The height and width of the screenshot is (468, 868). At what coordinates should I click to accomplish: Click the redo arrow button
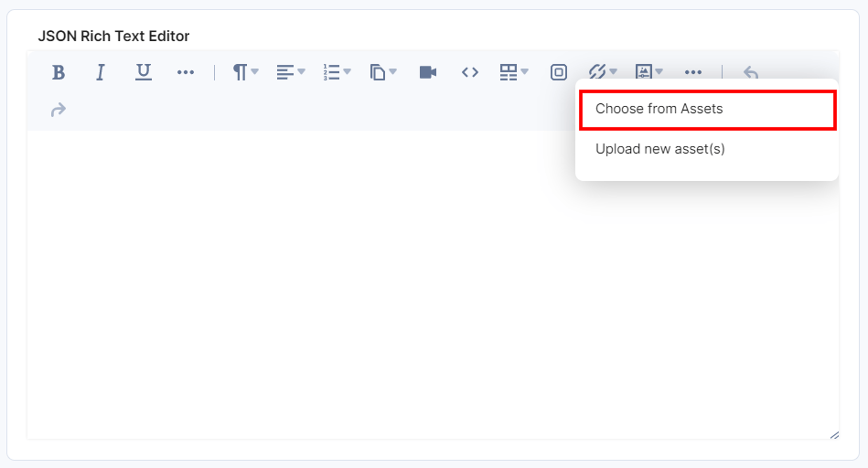click(58, 110)
